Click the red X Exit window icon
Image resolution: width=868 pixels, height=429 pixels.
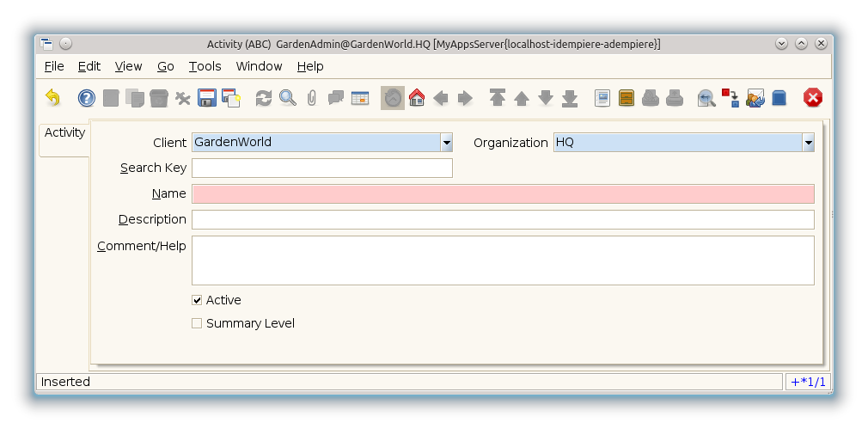point(812,98)
